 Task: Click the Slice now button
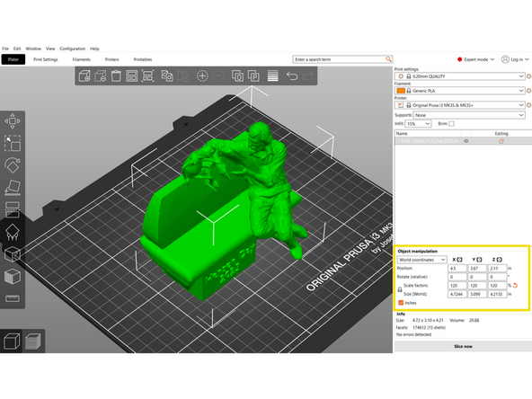(463, 346)
